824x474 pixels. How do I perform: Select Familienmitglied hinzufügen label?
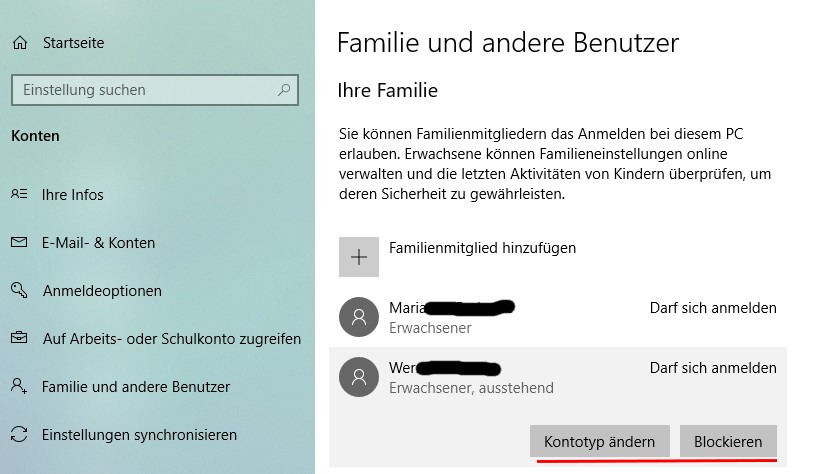tap(482, 248)
